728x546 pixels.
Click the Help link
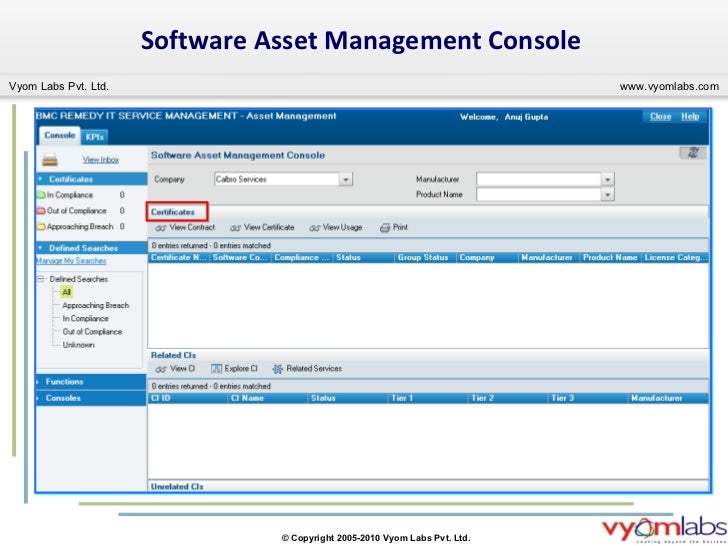(690, 117)
